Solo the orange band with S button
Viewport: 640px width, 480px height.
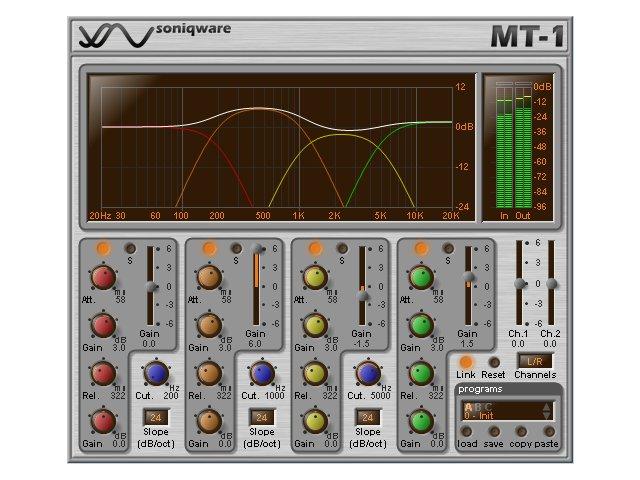pos(235,248)
